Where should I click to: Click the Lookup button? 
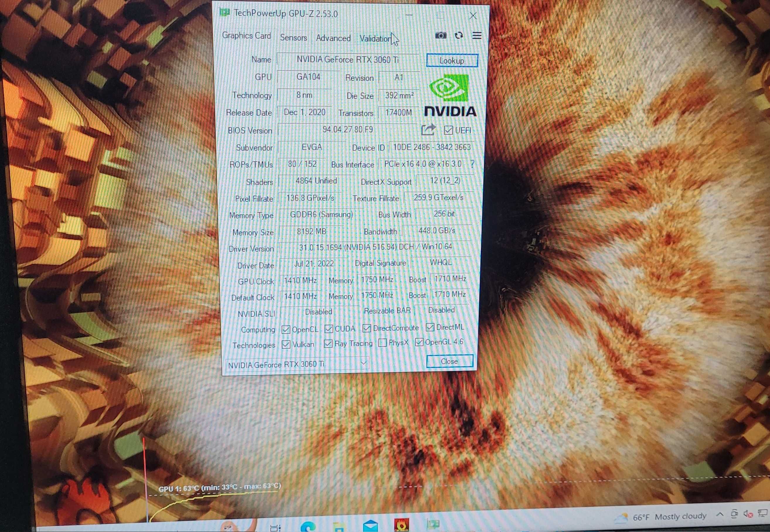coord(452,61)
